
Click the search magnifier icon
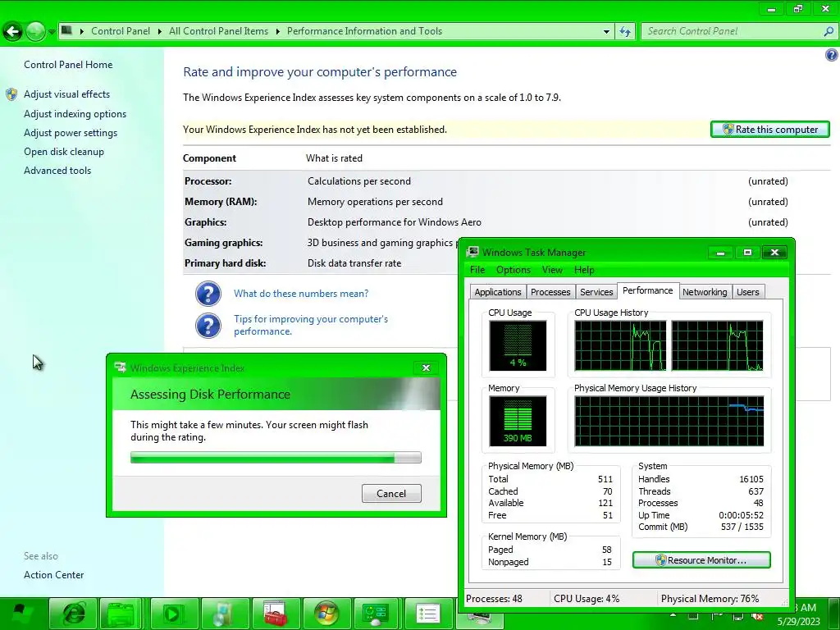(829, 32)
